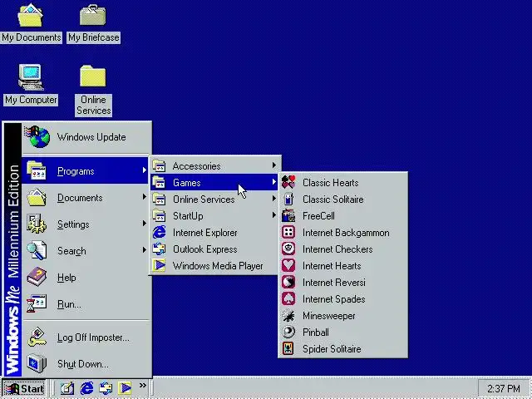Viewport: 532px width, 399px height.
Task: Click the Shut Down monitor icon
Action: (x=37, y=363)
